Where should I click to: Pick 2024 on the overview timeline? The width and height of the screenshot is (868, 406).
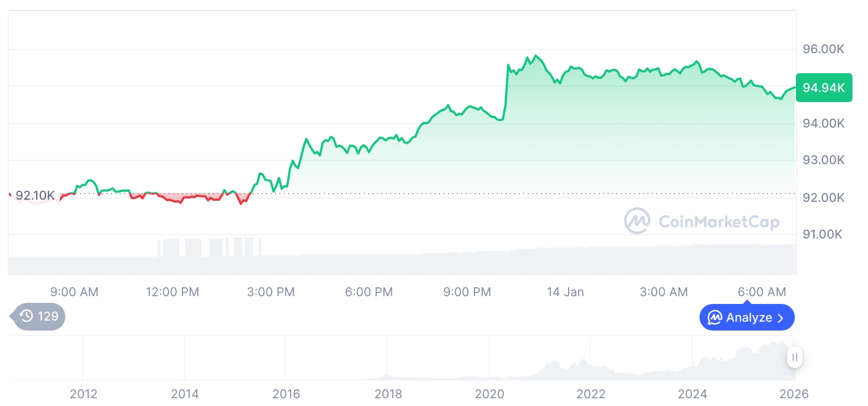click(x=692, y=394)
